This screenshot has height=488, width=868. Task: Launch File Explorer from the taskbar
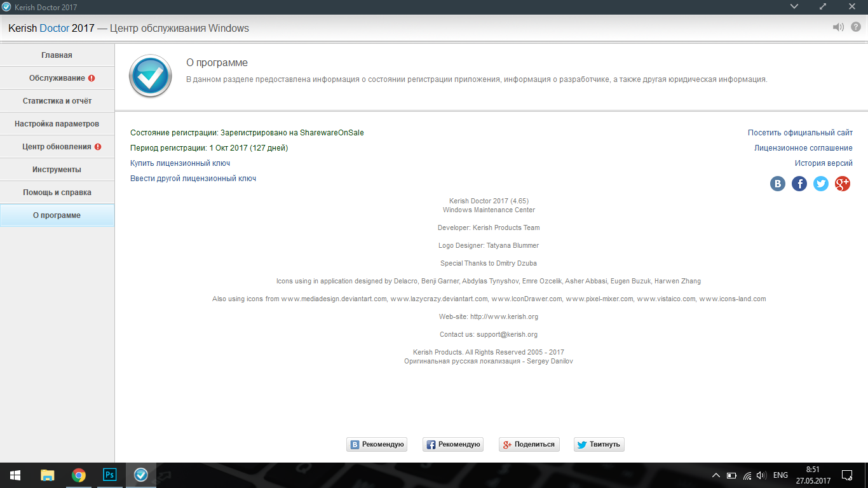point(47,475)
